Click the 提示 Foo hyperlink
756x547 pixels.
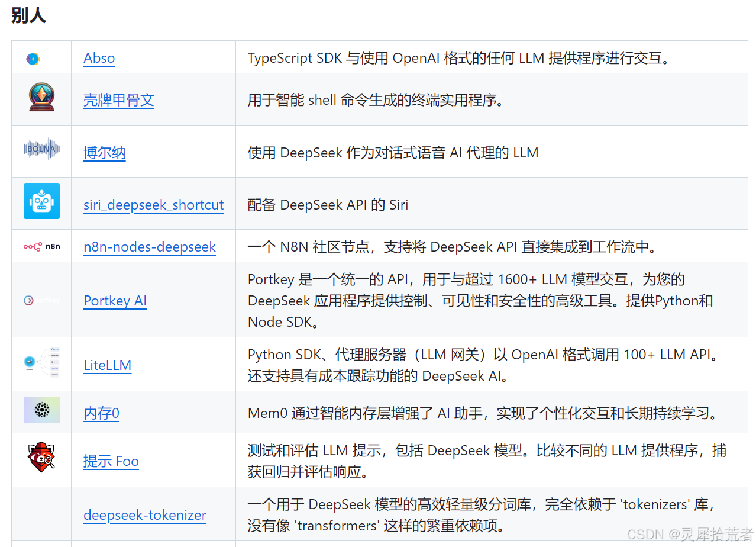point(111,461)
